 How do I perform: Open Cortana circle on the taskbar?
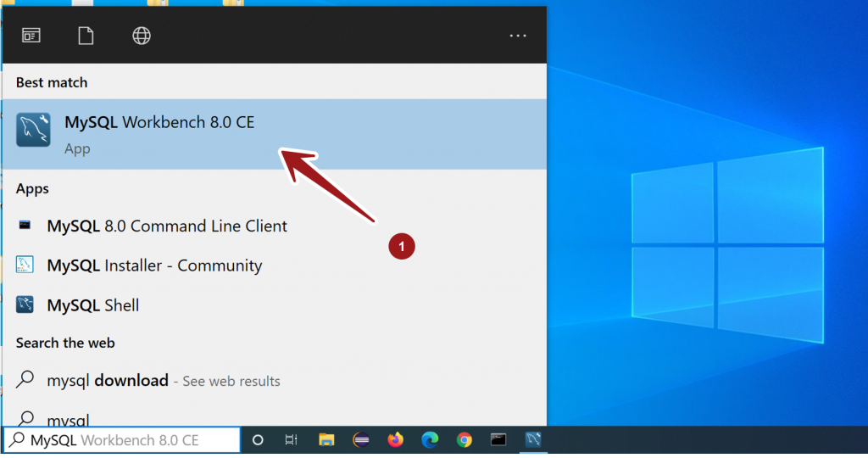click(x=258, y=440)
